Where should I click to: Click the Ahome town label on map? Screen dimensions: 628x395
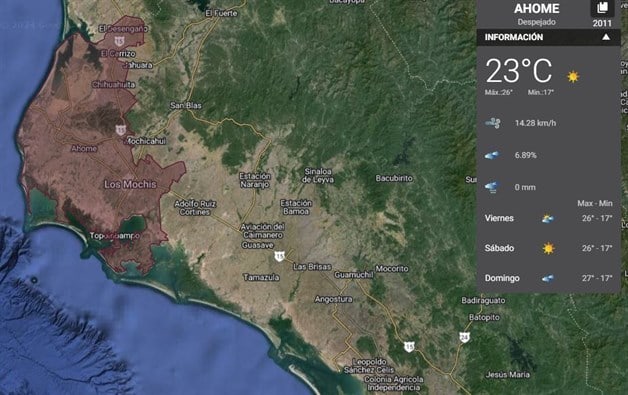[84, 148]
